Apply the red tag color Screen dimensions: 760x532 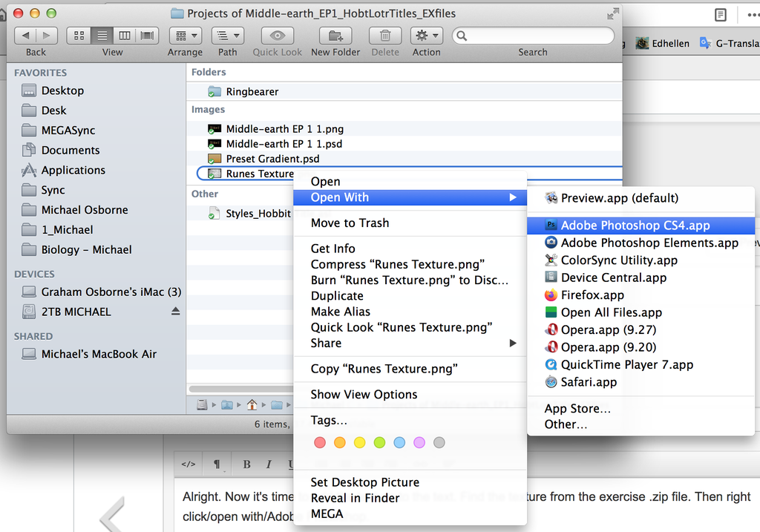click(320, 442)
